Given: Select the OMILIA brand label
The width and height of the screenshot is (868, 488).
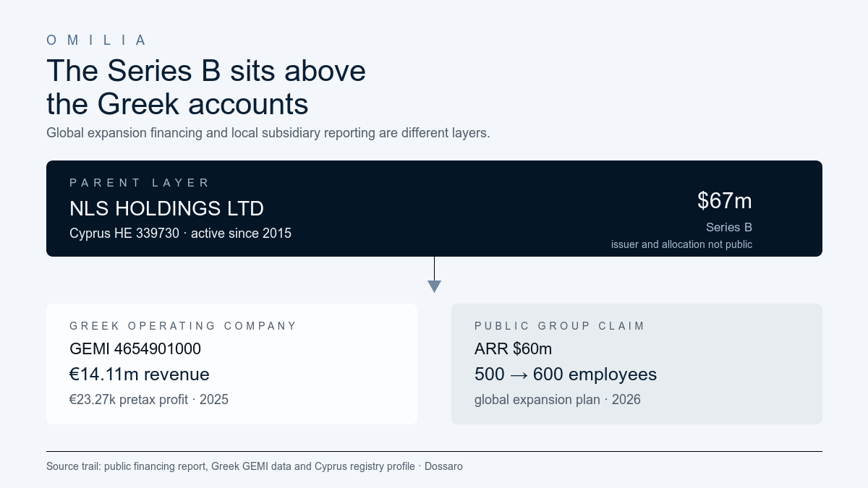Looking at the screenshot, I should tap(97, 40).
